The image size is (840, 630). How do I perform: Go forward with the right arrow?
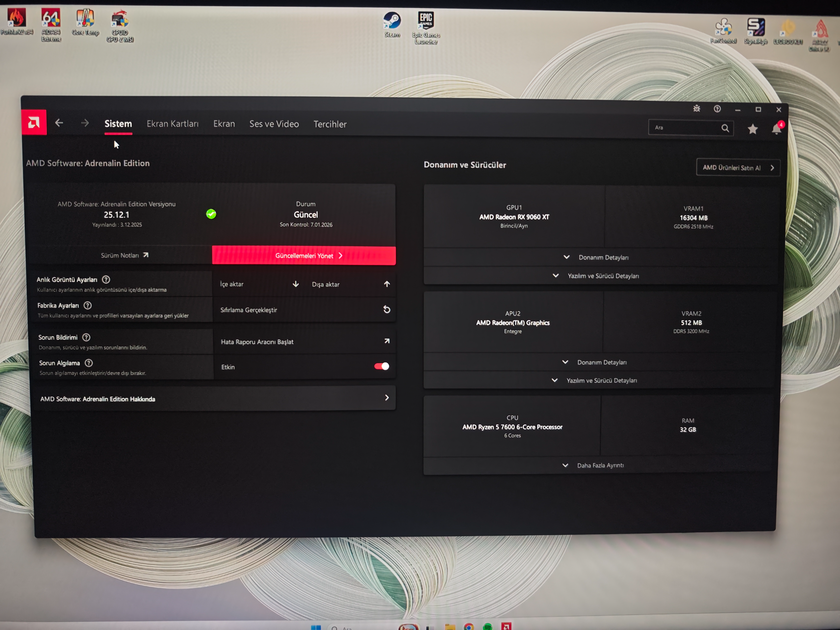(x=85, y=123)
